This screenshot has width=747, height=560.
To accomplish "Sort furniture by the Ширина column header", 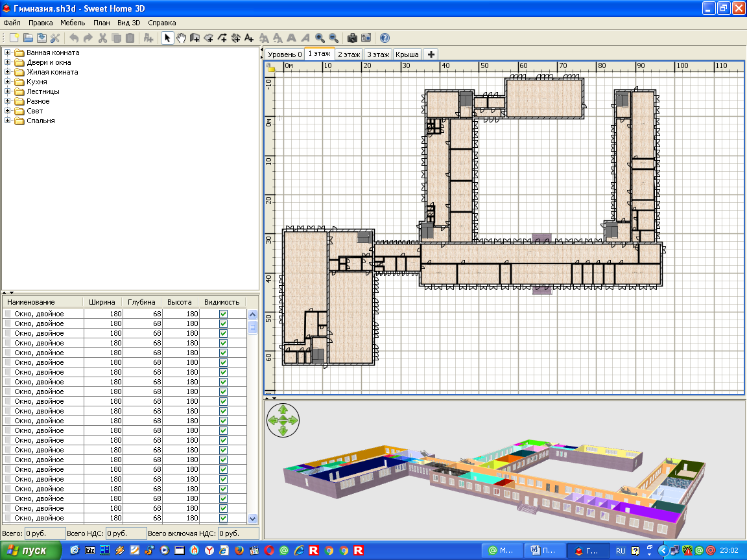I will pos(102,302).
